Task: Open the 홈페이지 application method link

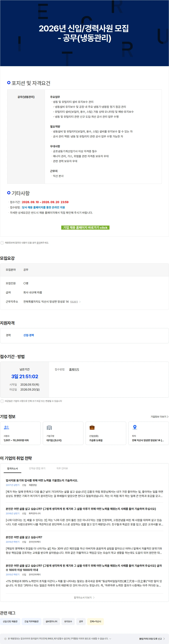Action: point(74,369)
